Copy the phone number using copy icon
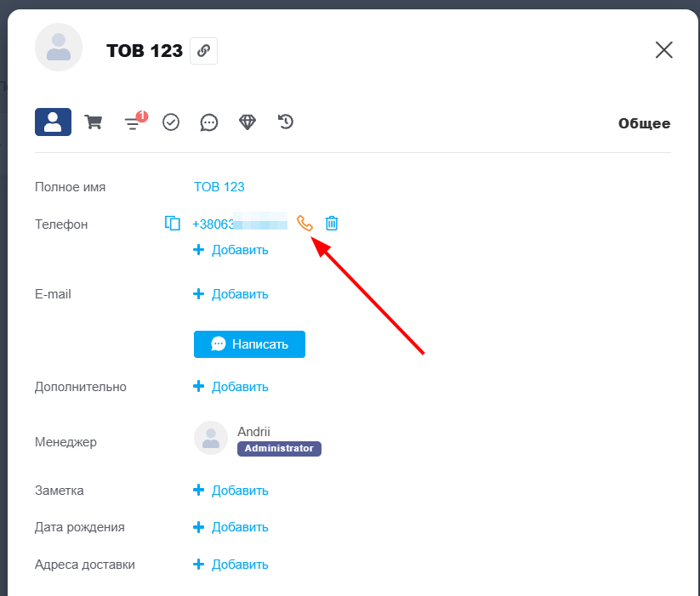700x596 pixels. pos(173,224)
